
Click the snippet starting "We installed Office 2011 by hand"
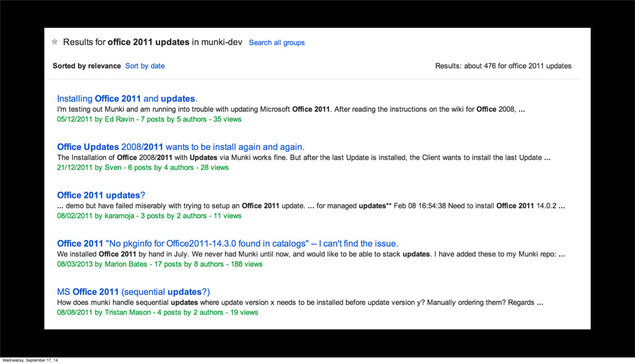pyautogui.click(x=311, y=254)
